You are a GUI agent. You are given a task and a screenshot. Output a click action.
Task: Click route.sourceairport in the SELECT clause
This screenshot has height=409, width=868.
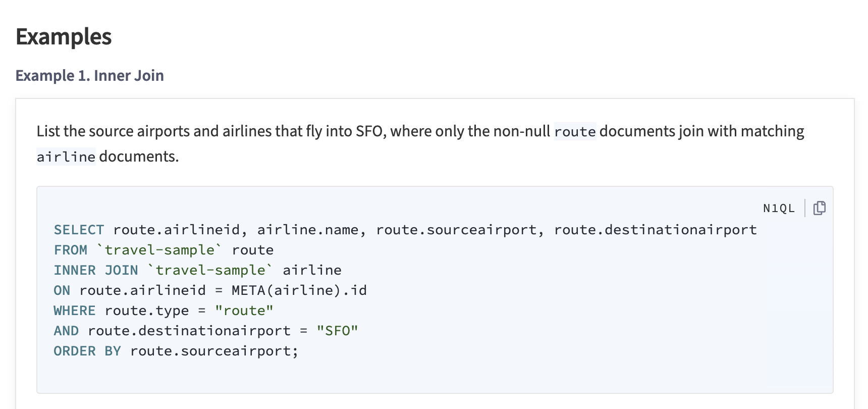pos(458,229)
